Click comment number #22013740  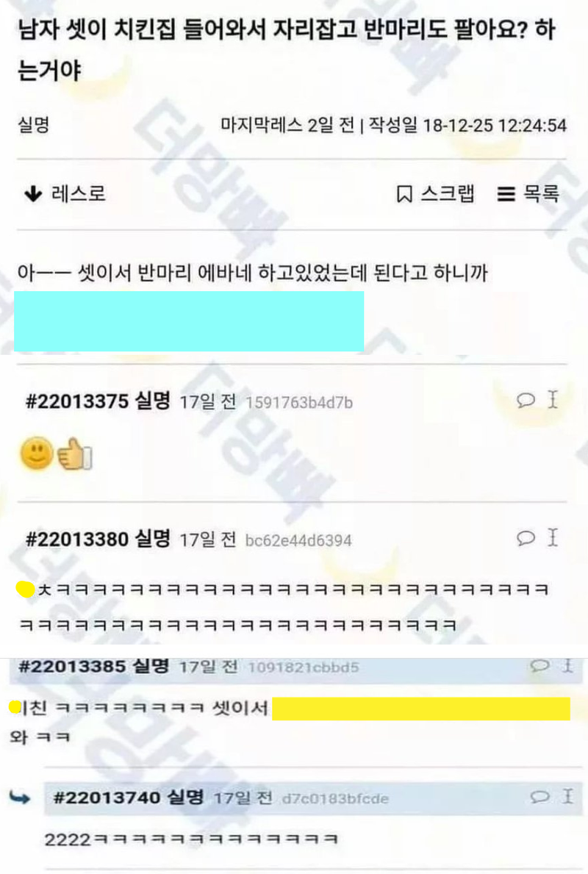pos(107,798)
